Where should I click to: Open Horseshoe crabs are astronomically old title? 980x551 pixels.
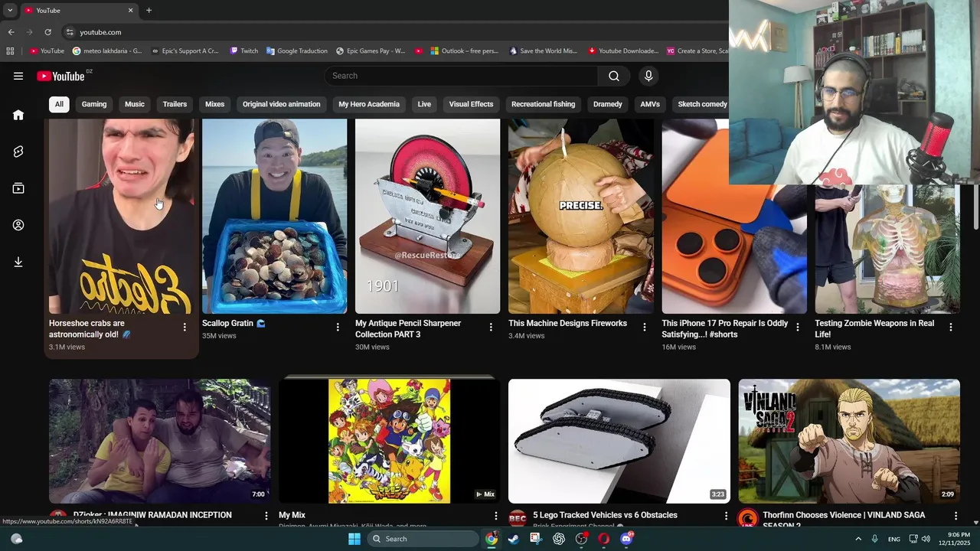(x=90, y=328)
